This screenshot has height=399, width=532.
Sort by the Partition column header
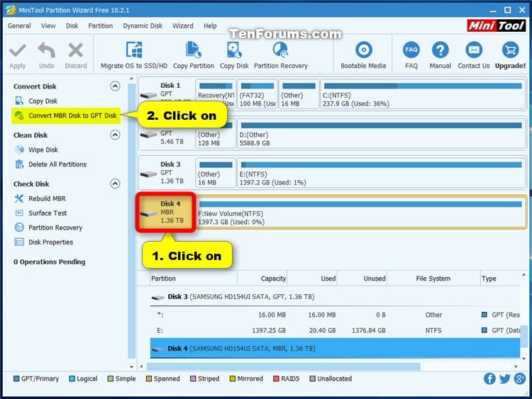[x=194, y=279]
